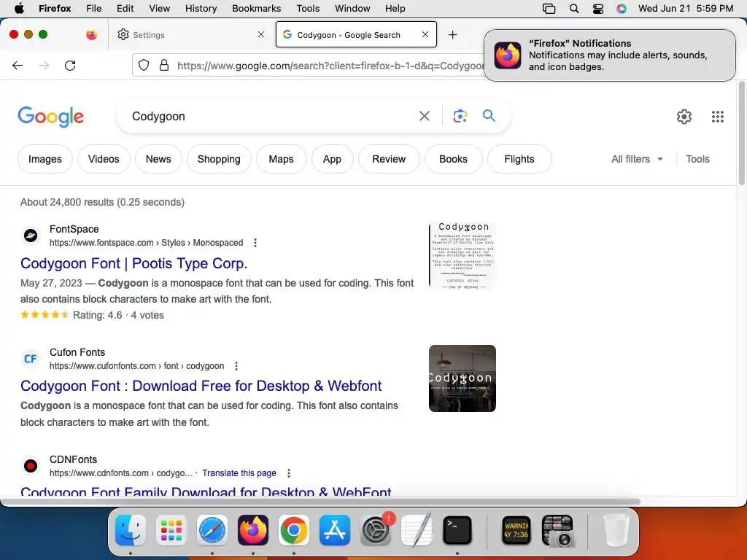Open Finder from the dock
Screen dimensions: 747x560
(x=131, y=529)
